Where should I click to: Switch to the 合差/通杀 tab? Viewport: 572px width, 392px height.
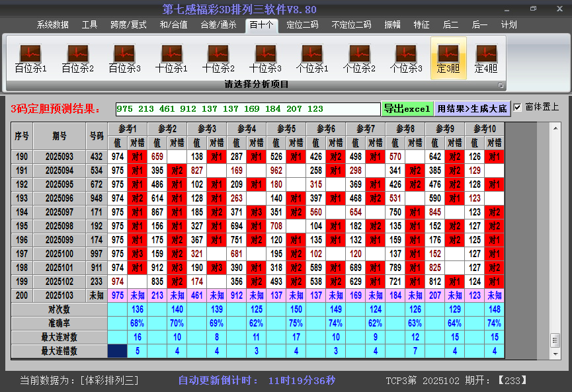pyautogui.click(x=218, y=25)
